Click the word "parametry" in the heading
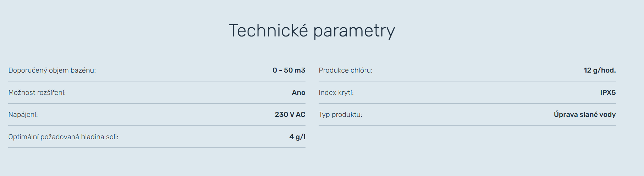Image resolution: width=644 pixels, height=176 pixels. tap(354, 31)
